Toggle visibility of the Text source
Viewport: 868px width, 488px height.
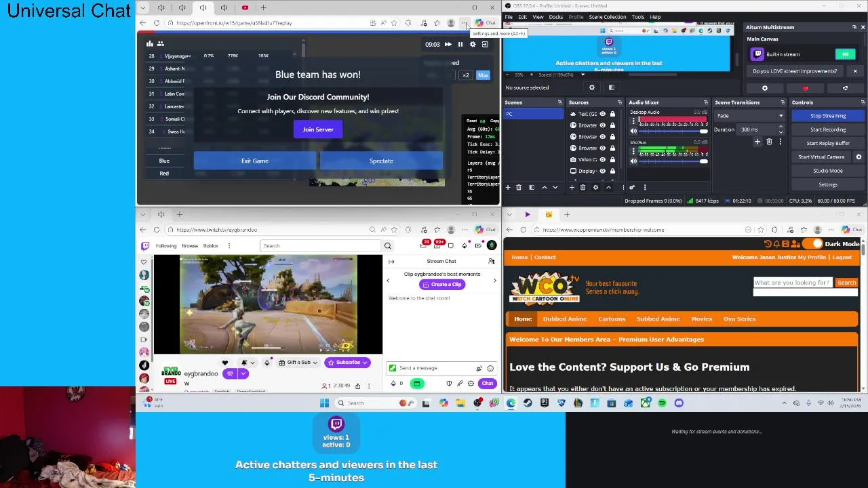(602, 114)
